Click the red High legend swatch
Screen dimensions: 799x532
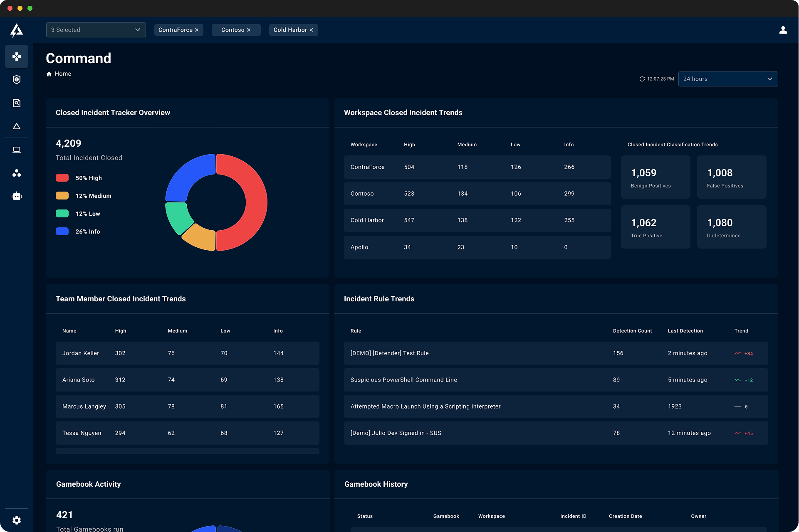(62, 178)
